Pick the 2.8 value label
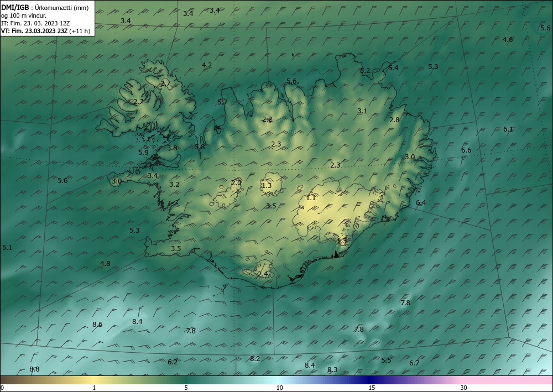This screenshot has width=553, height=392. click(394, 120)
